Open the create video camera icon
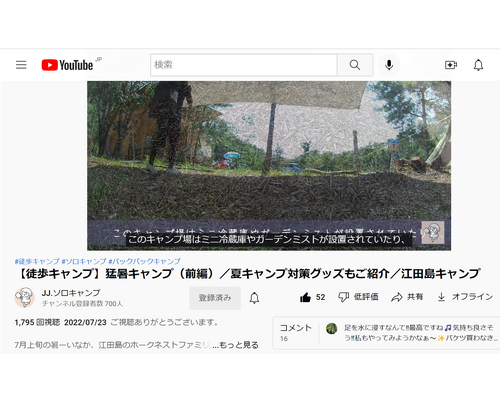This screenshot has width=500, height=400. (x=451, y=65)
